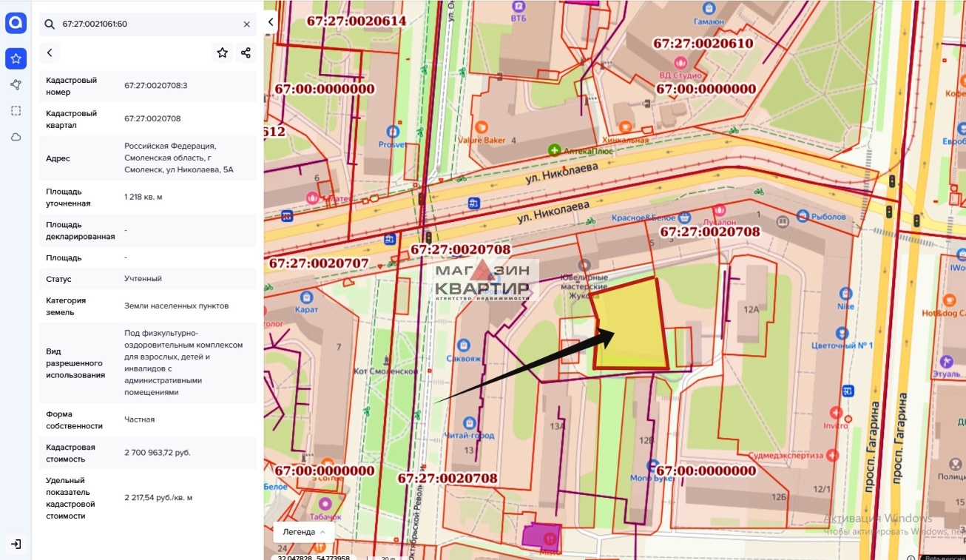This screenshot has width=966, height=560.
Task: Open the favorites star tab in sidebar
Action: [x=16, y=58]
